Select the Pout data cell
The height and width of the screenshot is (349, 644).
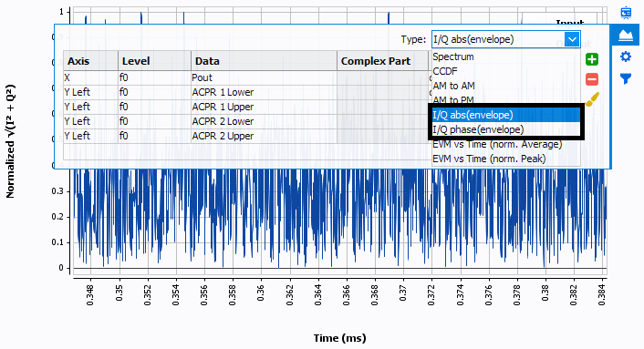pyautogui.click(x=265, y=78)
